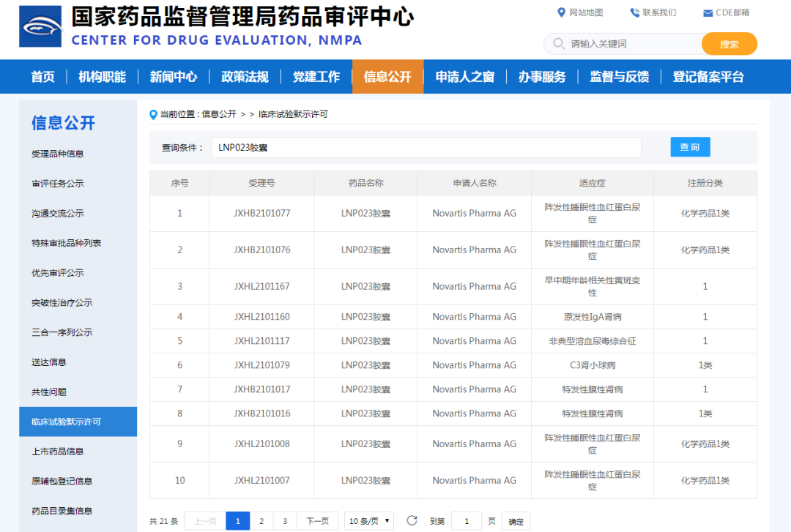Open the 10条/页 page size dropdown
The width and height of the screenshot is (791, 532).
(x=368, y=520)
